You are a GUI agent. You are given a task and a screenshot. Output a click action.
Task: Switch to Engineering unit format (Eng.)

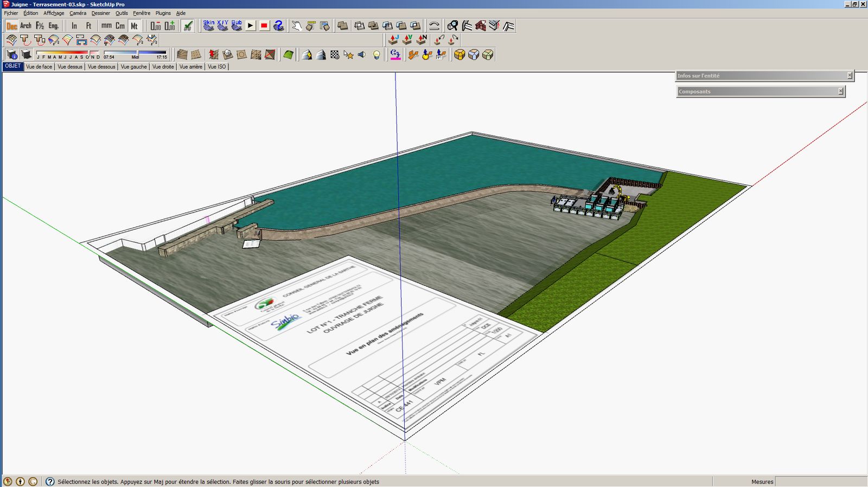click(x=54, y=26)
